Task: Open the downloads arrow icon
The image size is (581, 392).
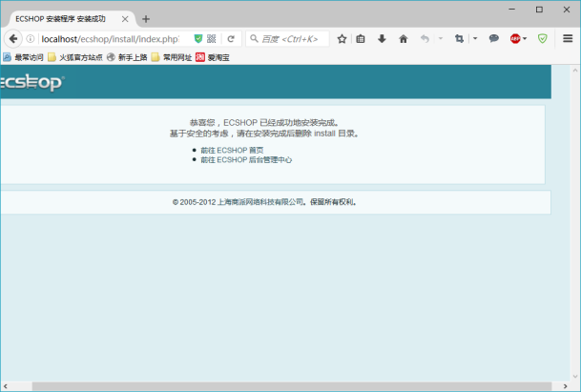Action: (x=382, y=38)
